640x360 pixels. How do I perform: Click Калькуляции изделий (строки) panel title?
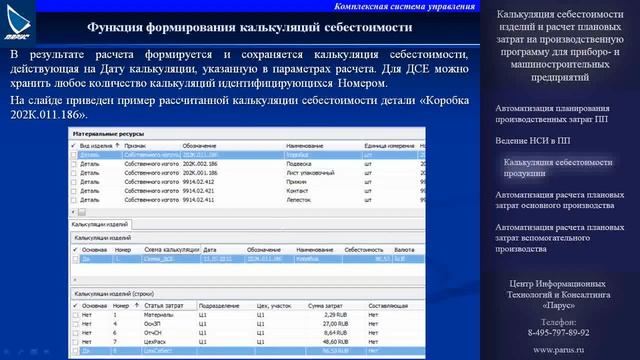click(114, 294)
